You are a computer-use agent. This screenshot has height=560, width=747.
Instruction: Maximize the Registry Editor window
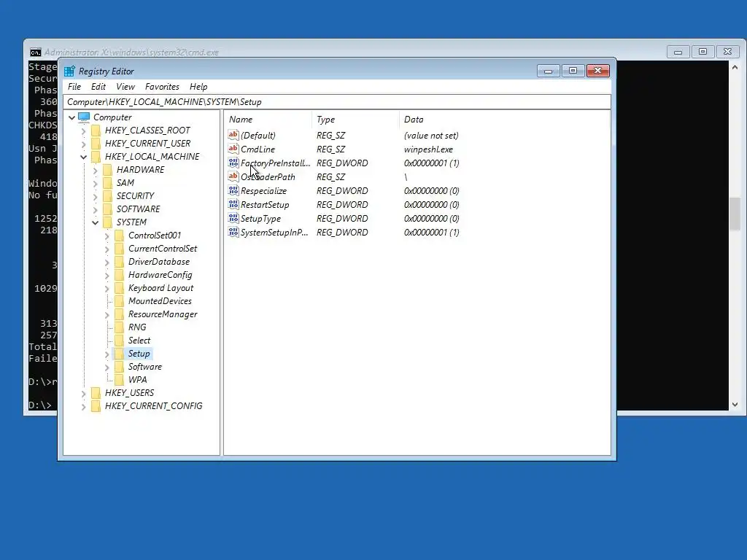(573, 71)
